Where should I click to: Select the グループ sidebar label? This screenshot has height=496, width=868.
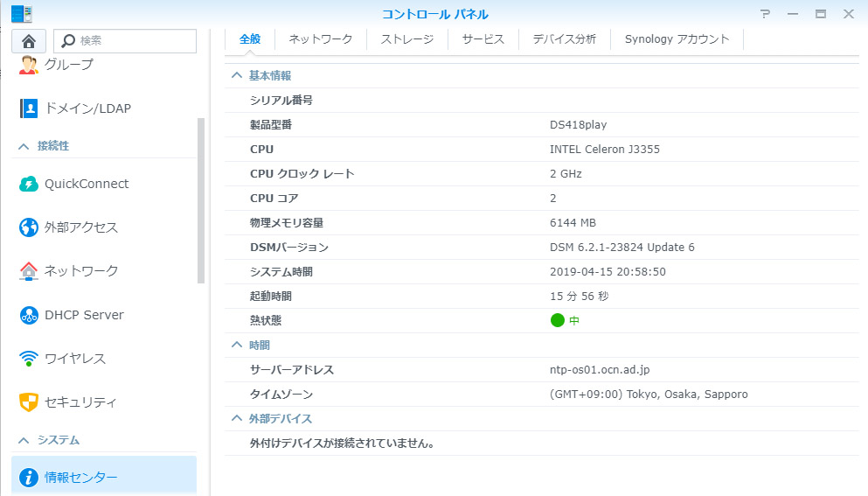pos(69,65)
